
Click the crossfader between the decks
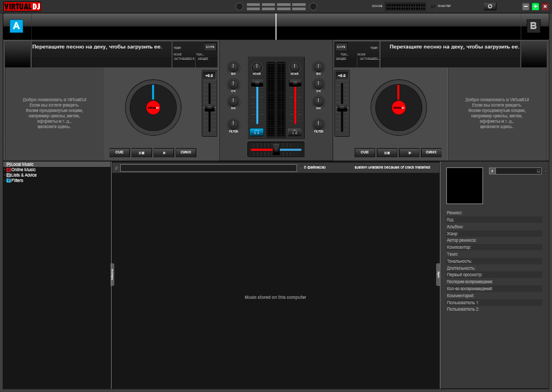click(275, 149)
